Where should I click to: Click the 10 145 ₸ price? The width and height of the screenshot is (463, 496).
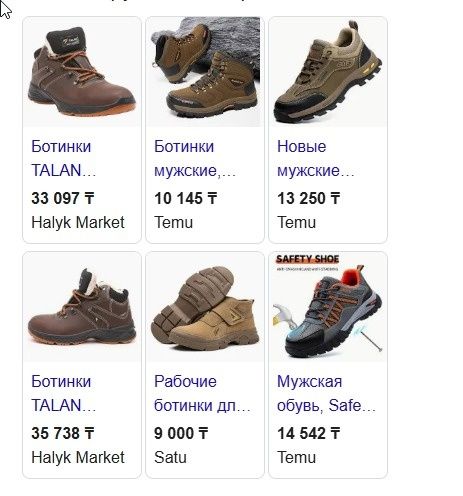186,198
